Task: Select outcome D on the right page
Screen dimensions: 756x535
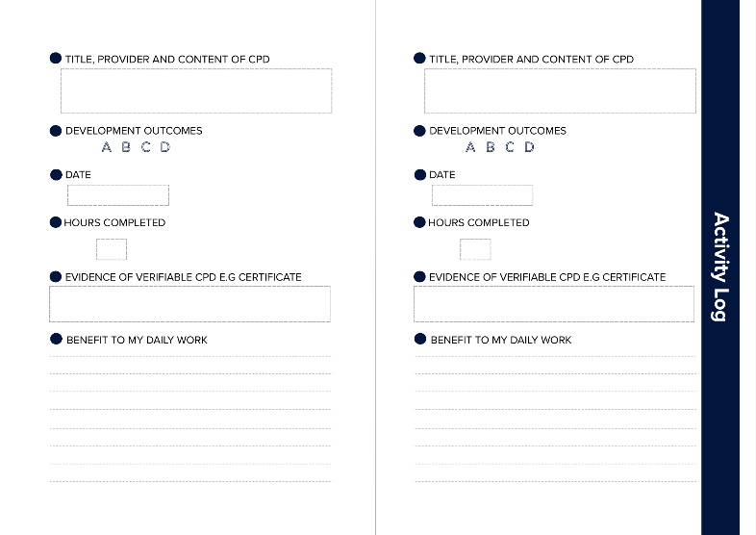Action: (x=529, y=146)
